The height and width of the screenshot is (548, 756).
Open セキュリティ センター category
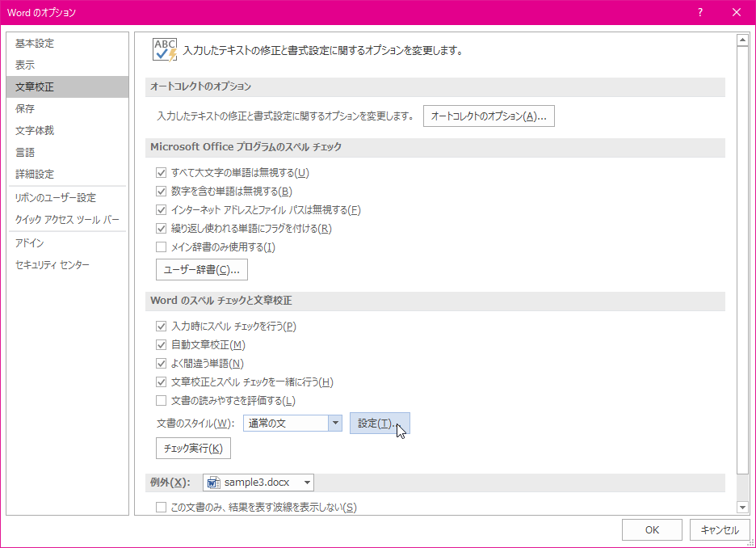click(68, 265)
